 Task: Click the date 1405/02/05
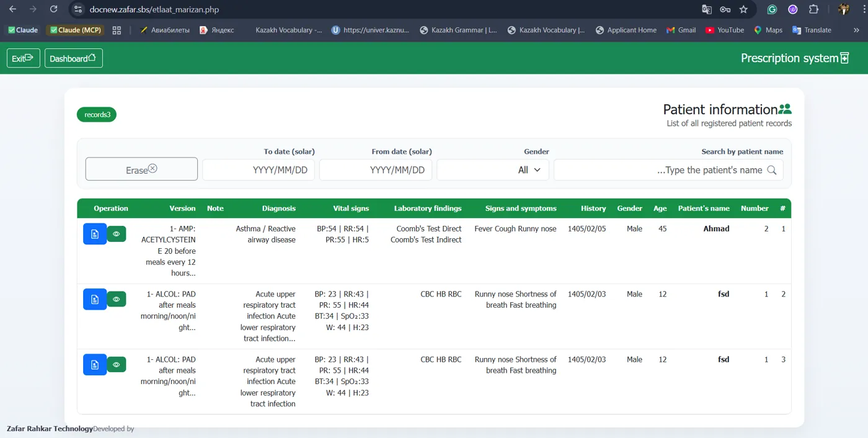pos(587,229)
